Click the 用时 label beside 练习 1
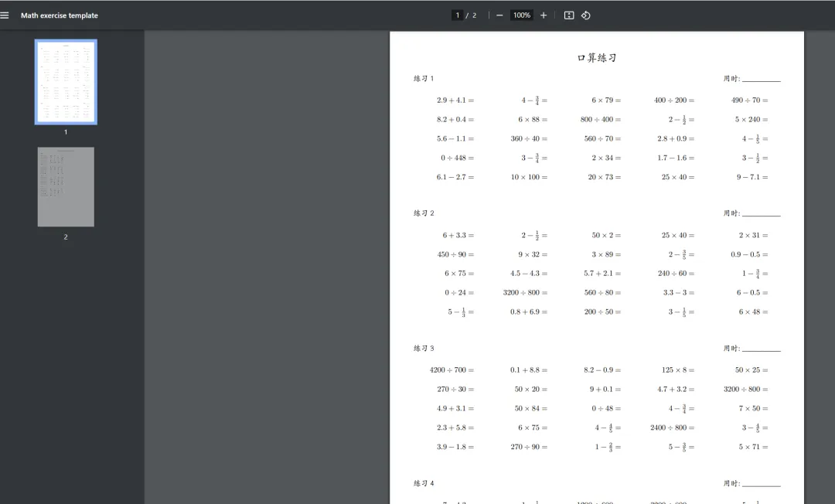 pos(731,79)
